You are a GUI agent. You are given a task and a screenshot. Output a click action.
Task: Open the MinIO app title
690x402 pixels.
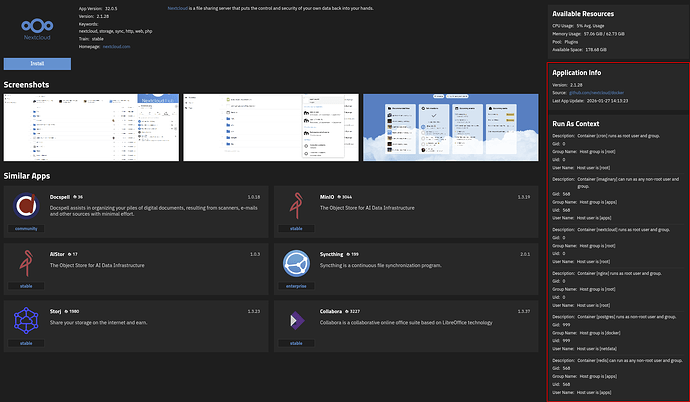coord(327,197)
